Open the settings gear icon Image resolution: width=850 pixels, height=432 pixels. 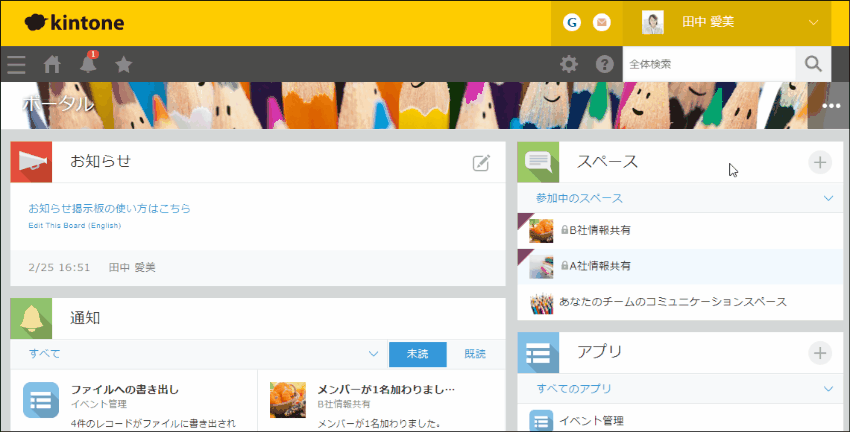coord(569,65)
